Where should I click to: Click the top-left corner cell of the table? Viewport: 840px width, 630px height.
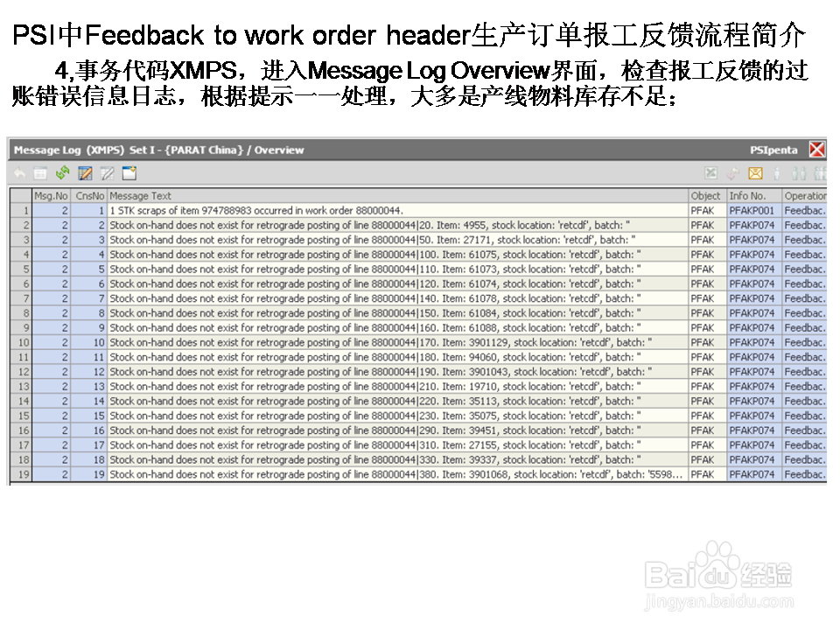(21, 196)
